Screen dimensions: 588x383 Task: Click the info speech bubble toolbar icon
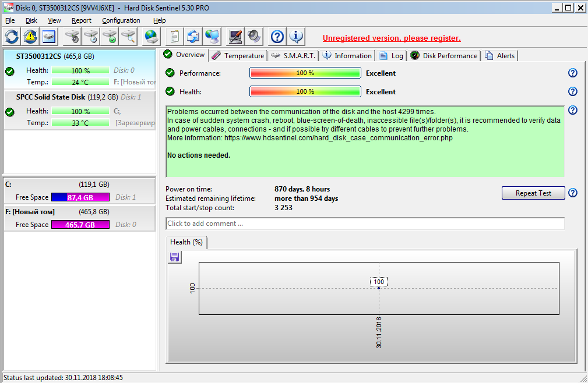click(296, 37)
